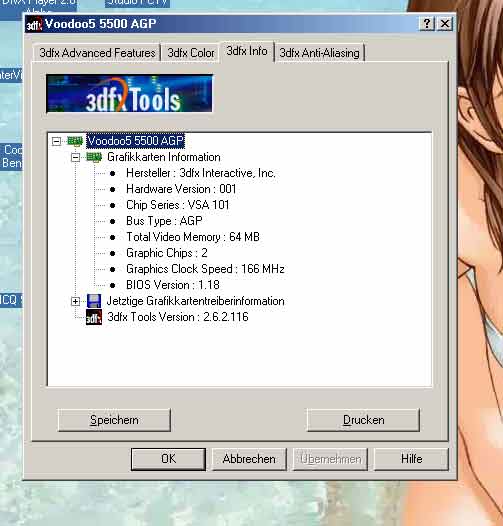Click the Drucken button
This screenshot has height=526, width=503.
pyautogui.click(x=363, y=420)
